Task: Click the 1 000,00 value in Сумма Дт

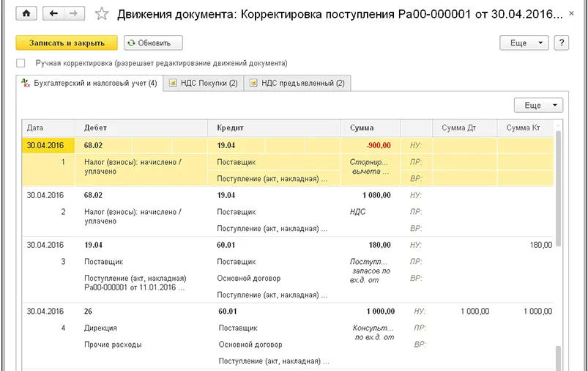Action: [x=475, y=312]
